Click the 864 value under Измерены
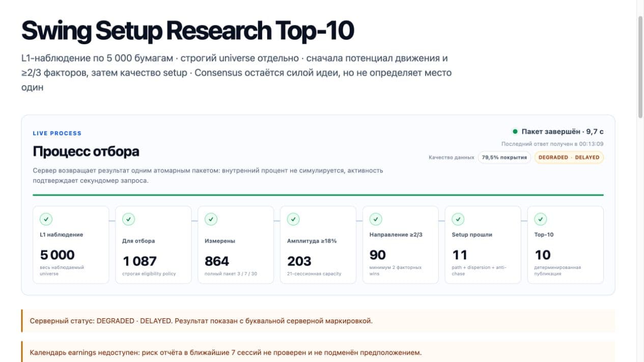This screenshot has height=362, width=644. (217, 261)
